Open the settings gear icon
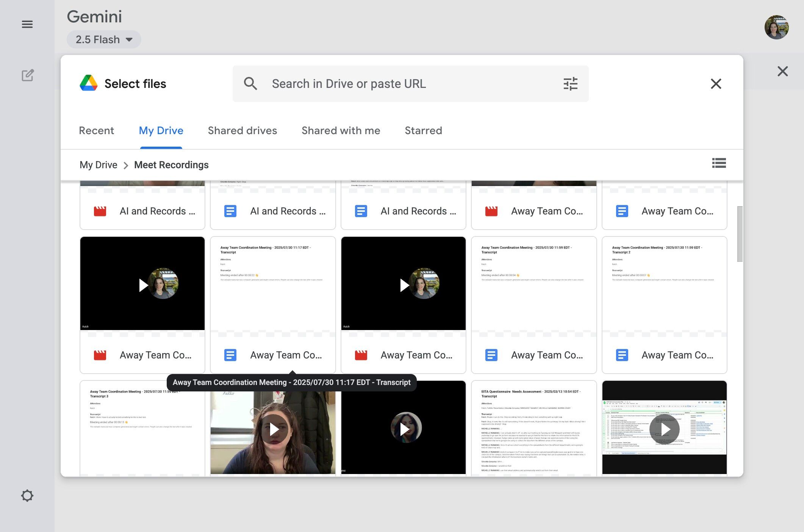Image resolution: width=804 pixels, height=532 pixels. coord(27,496)
